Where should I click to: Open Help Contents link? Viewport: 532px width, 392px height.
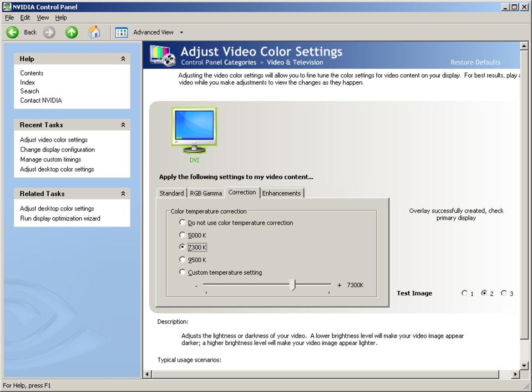31,73
